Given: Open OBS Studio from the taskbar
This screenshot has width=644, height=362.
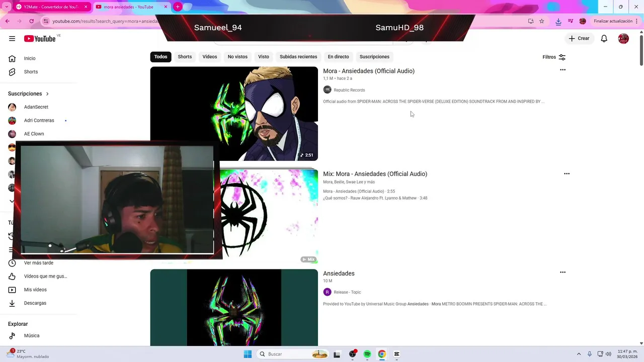Looking at the screenshot, I should click(x=352, y=354).
